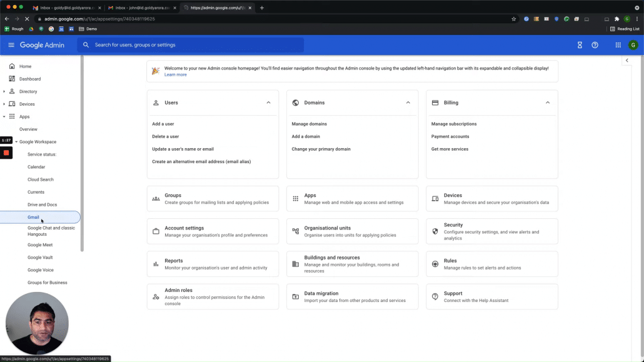Expand the Devices section arrow in sidebar
Image resolution: width=644 pixels, height=362 pixels.
(4, 104)
